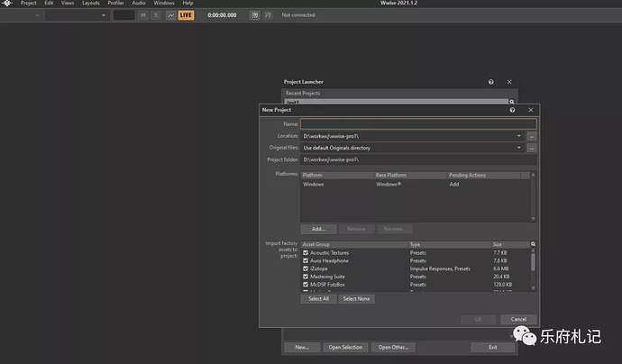
Task: Click the remote connect icon in toolbar
Action: coord(254,15)
